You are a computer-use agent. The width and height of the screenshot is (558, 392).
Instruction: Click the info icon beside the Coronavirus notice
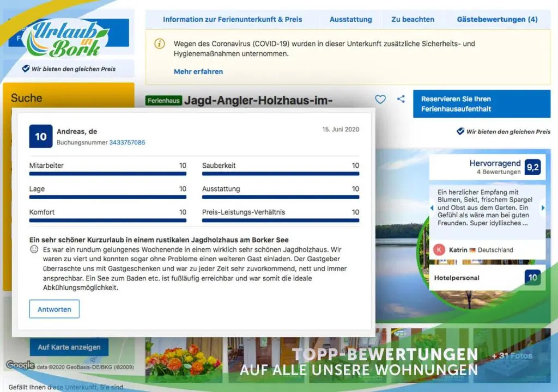point(159,44)
